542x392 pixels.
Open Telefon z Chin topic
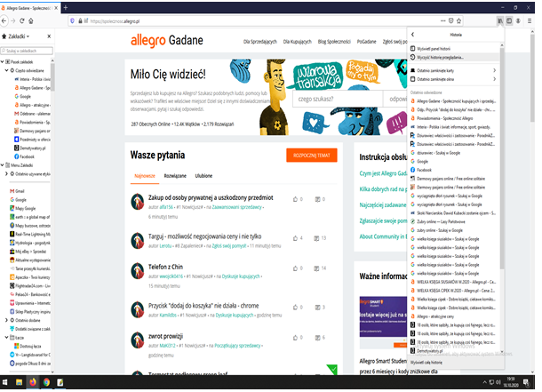pyautogui.click(x=165, y=267)
